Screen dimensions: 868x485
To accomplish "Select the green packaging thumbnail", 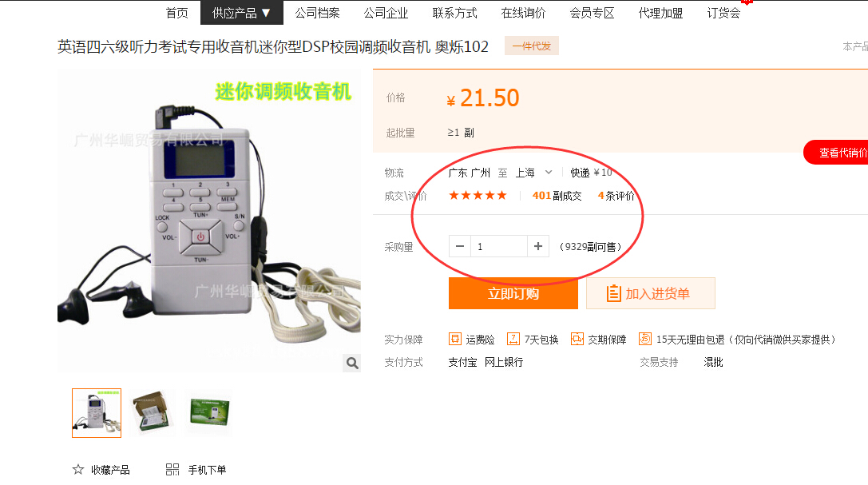I will coord(209,412).
